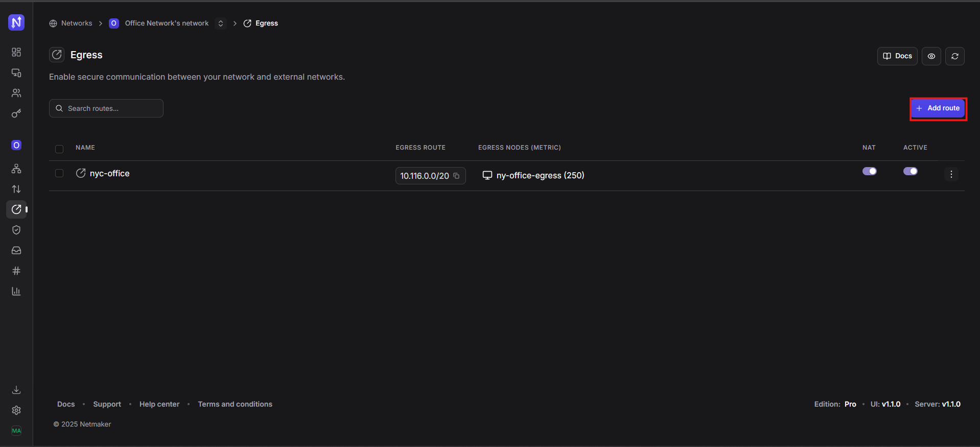Click the refresh icon button

point(954,56)
